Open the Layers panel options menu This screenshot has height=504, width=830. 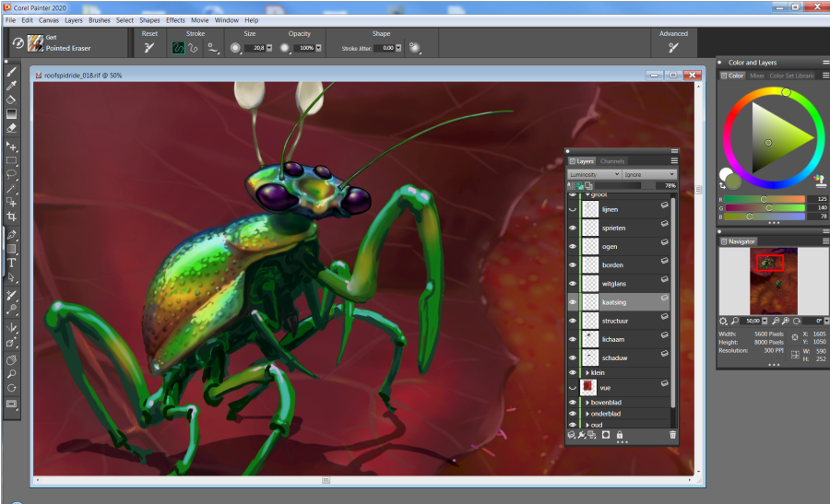674,160
